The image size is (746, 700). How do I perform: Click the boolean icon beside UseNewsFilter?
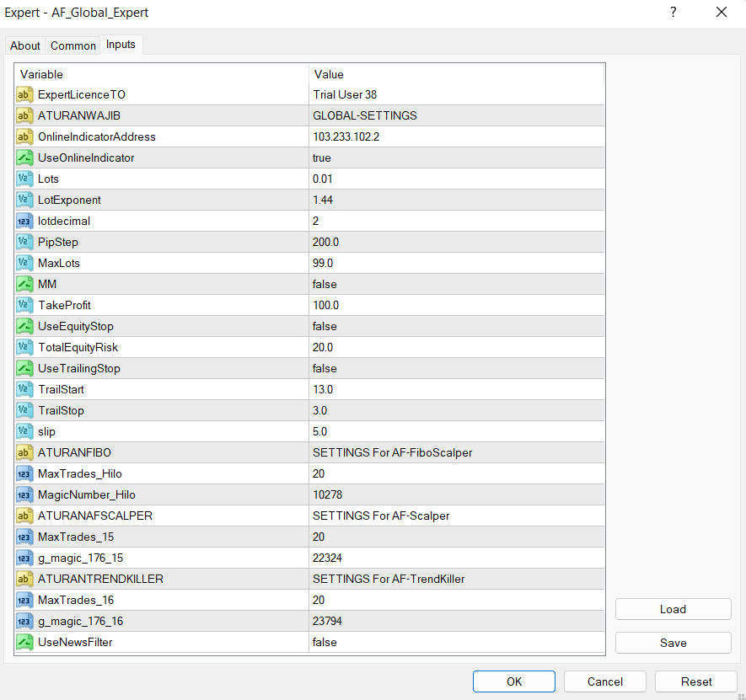[x=24, y=642]
